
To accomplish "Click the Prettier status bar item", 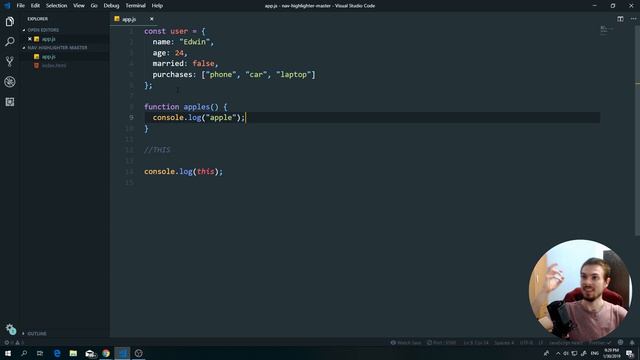I will [600, 343].
